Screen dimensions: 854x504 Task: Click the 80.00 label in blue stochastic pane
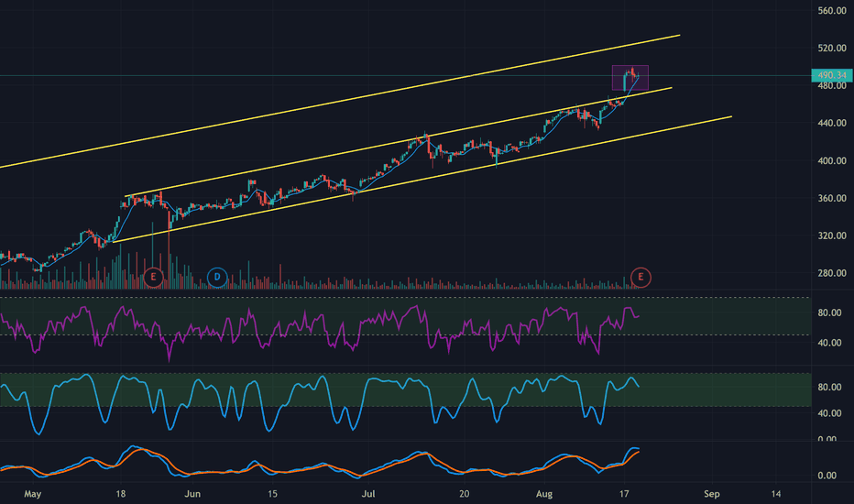(x=829, y=388)
